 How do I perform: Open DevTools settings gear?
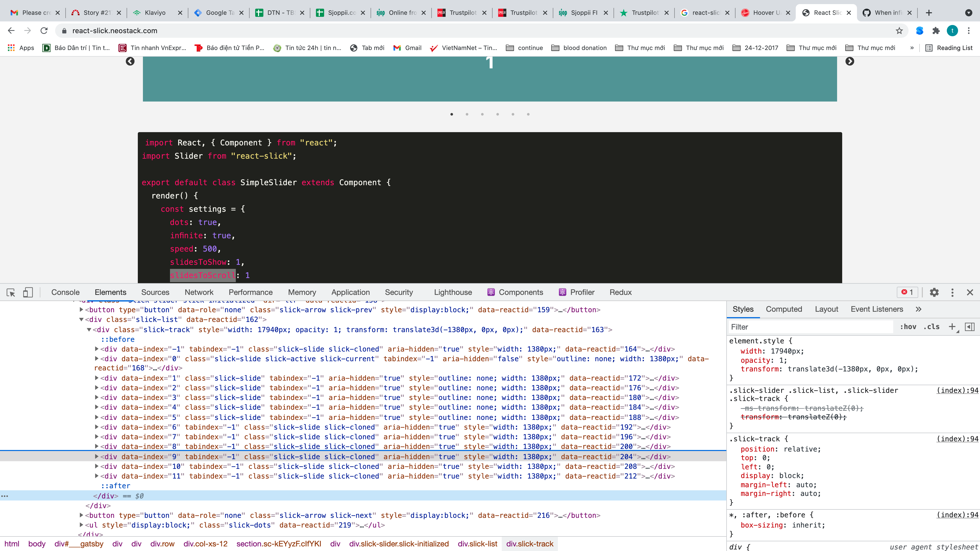(x=934, y=292)
